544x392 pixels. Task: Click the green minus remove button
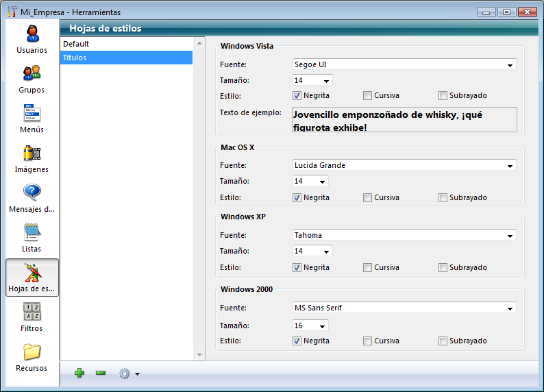(101, 373)
